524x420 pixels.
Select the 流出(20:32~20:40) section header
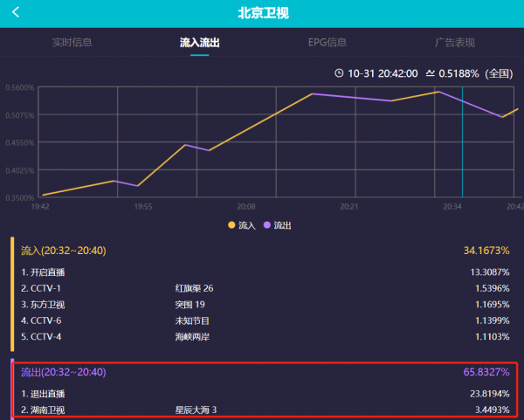pos(64,372)
